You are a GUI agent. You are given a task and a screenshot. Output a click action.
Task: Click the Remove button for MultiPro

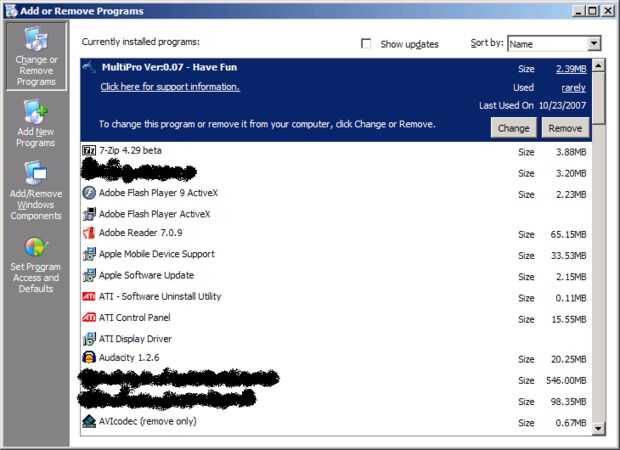(x=565, y=128)
